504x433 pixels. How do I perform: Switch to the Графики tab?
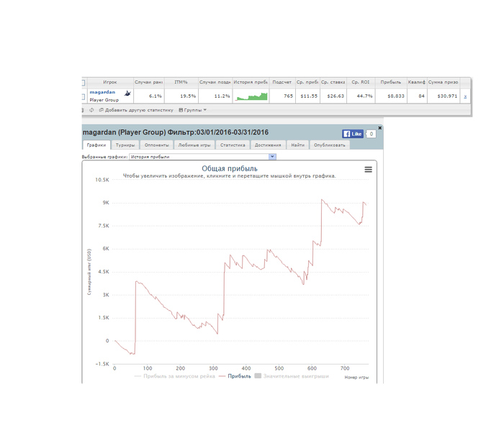click(96, 145)
